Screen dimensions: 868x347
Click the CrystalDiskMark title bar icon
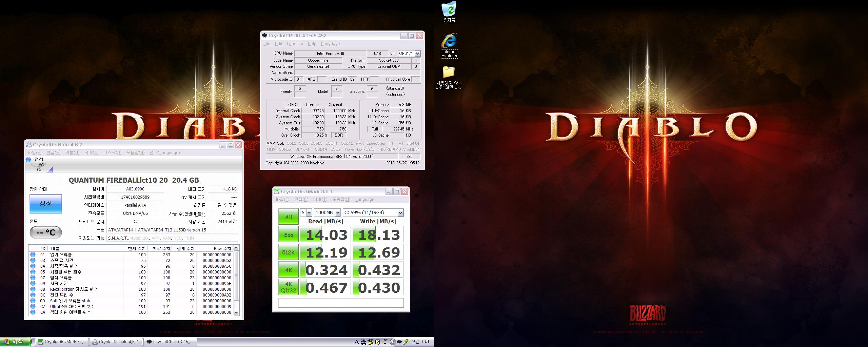pyautogui.click(x=277, y=191)
